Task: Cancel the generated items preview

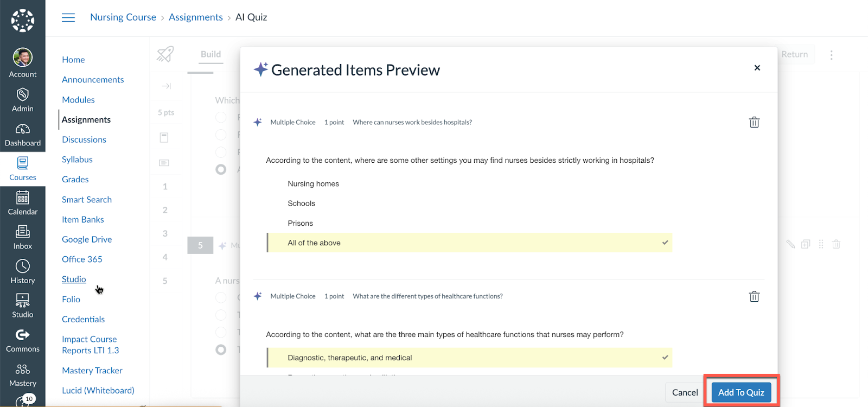Action: pos(685,392)
